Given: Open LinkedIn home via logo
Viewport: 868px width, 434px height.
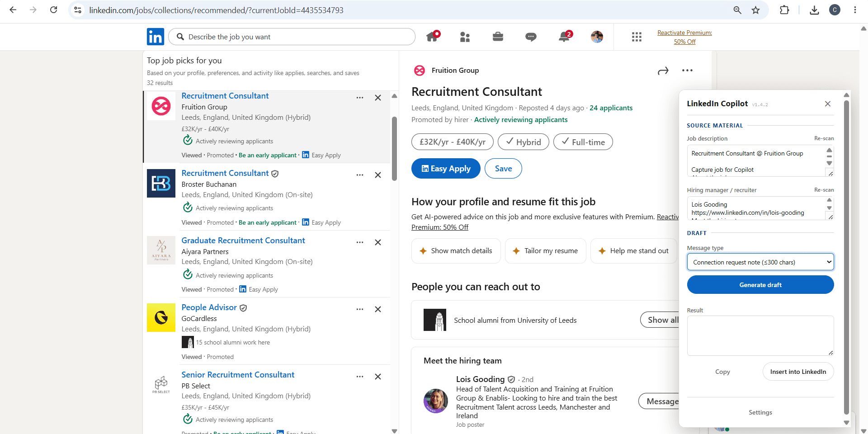Looking at the screenshot, I should pos(156,37).
